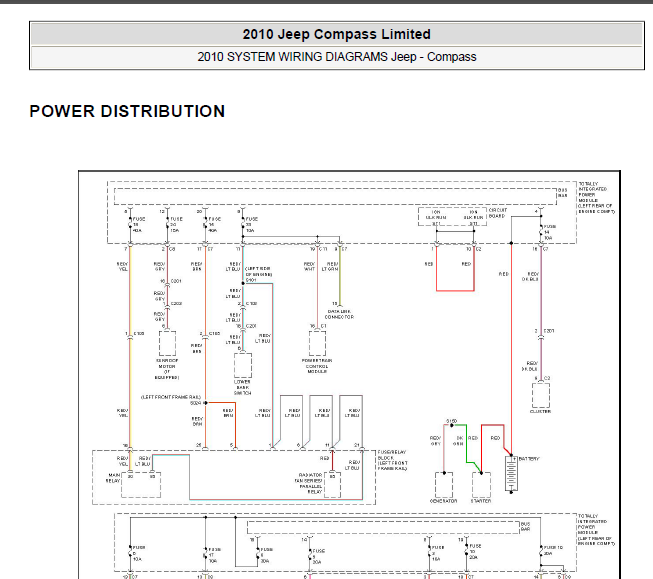
Task: Click the Powertrain Control Module dashed box
Action: click(x=317, y=344)
